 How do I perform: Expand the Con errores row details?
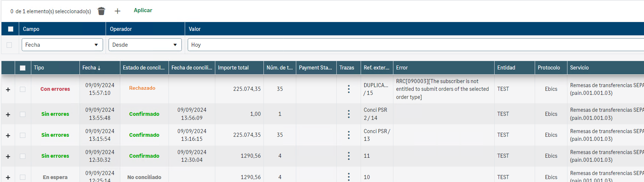(x=8, y=90)
